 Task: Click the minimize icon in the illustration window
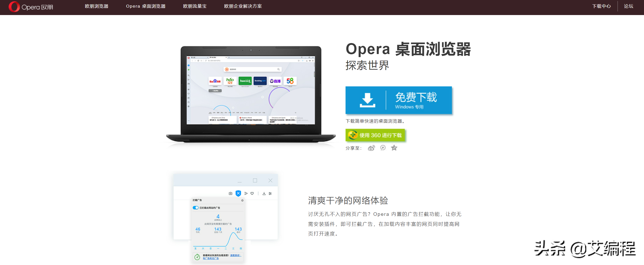pyautogui.click(x=239, y=182)
